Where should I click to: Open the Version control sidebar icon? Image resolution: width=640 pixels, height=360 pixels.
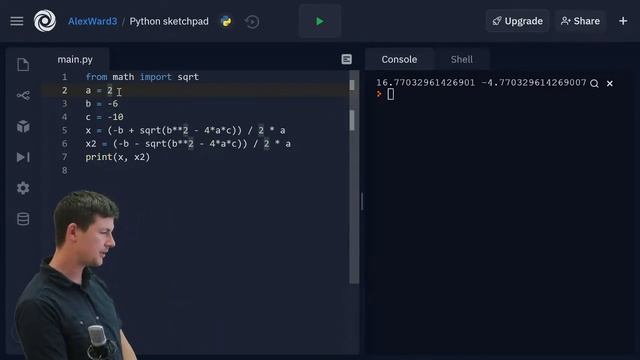click(23, 96)
